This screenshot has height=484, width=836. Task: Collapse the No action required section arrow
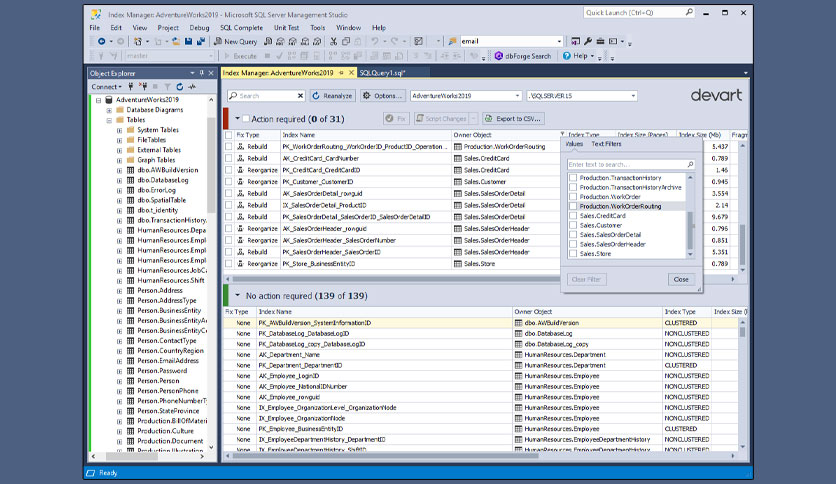coord(237,295)
